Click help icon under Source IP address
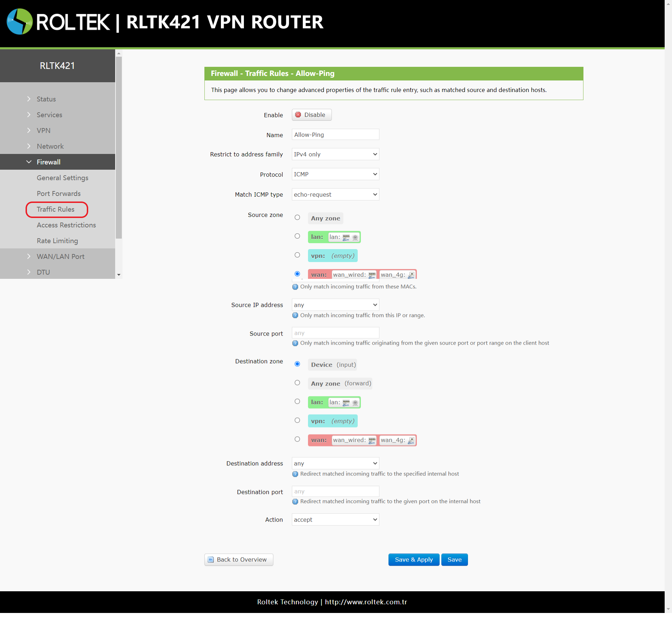 click(295, 316)
